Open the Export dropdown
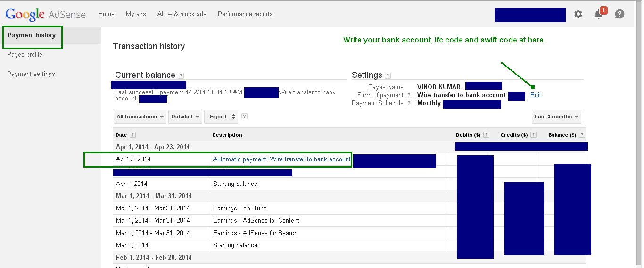Image resolution: width=644 pixels, height=268 pixels. pyautogui.click(x=221, y=117)
